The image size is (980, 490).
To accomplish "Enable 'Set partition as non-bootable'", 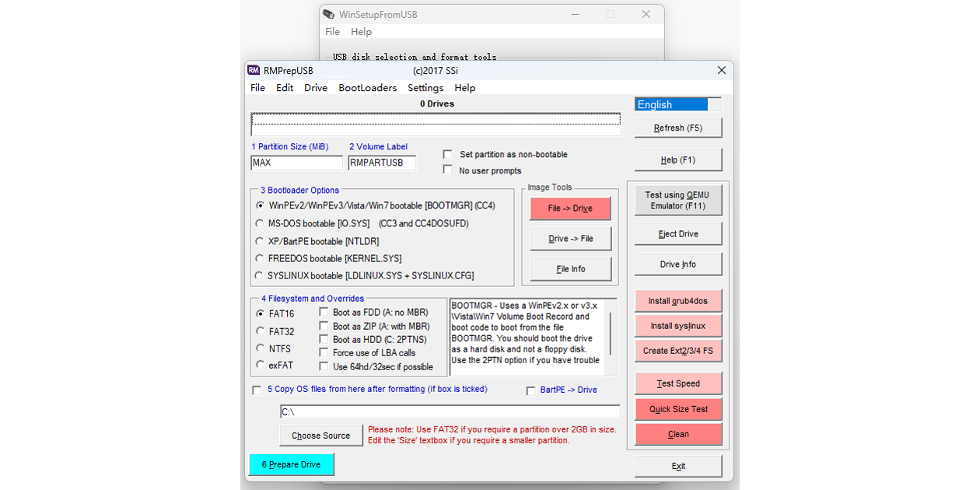I will pyautogui.click(x=448, y=154).
